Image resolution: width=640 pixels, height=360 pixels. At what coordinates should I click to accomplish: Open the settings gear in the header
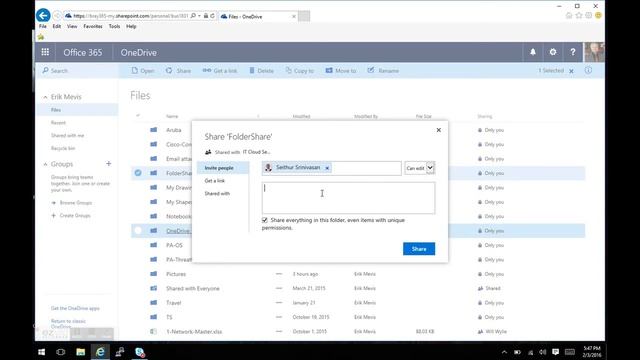click(x=553, y=52)
